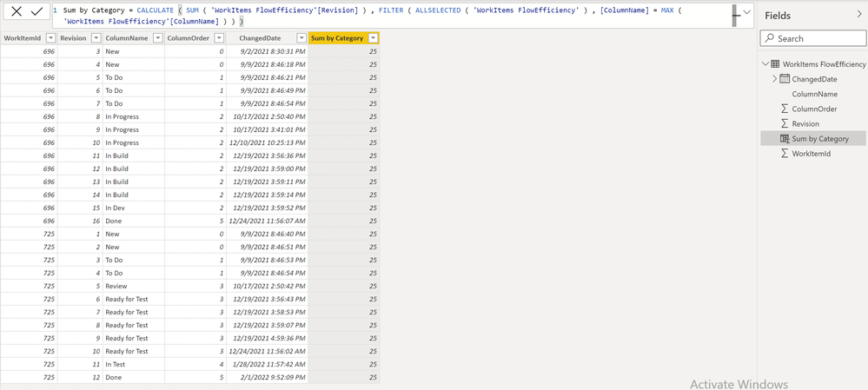
Task: Click date 12/24/2021 11:56:02 AM
Action: [266, 351]
